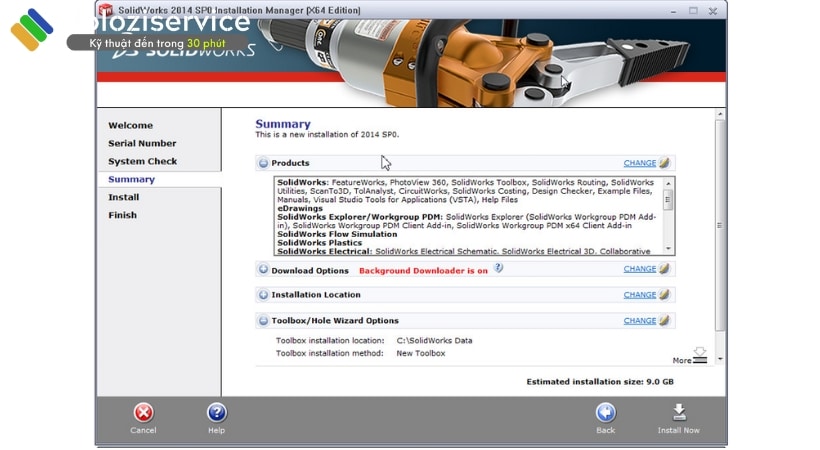The height and width of the screenshot is (450, 820).
Task: Expand the Installation Location section
Action: tap(263, 295)
